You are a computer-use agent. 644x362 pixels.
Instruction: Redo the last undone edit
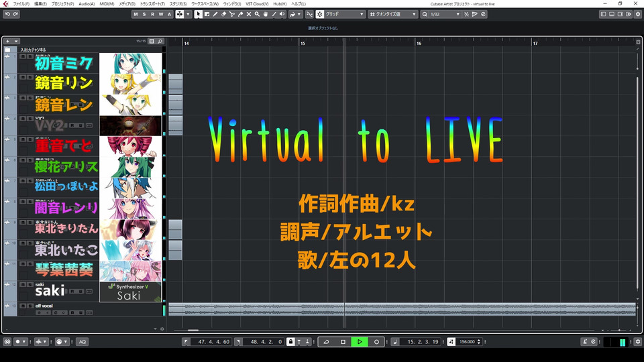[15, 14]
